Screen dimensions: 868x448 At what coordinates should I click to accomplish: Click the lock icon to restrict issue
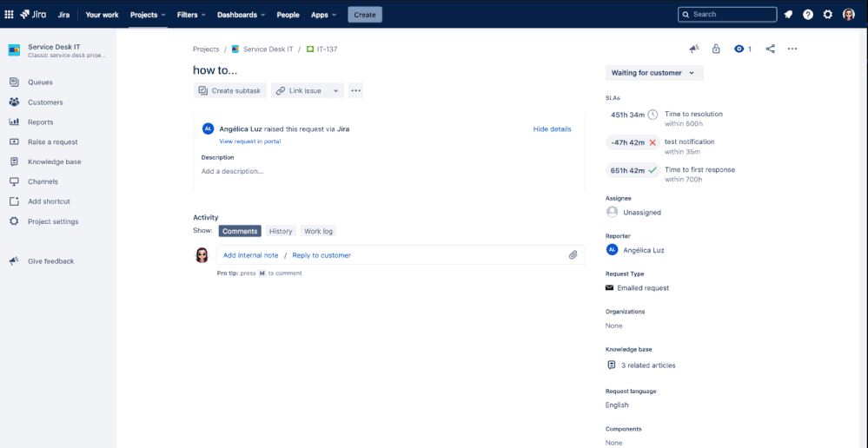(716, 49)
